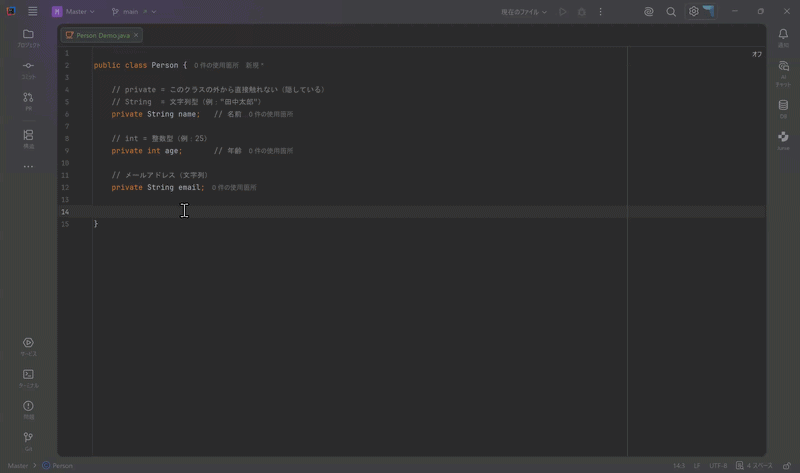Open the AI Chat tool window
The height and width of the screenshot is (473, 800).
[783, 73]
